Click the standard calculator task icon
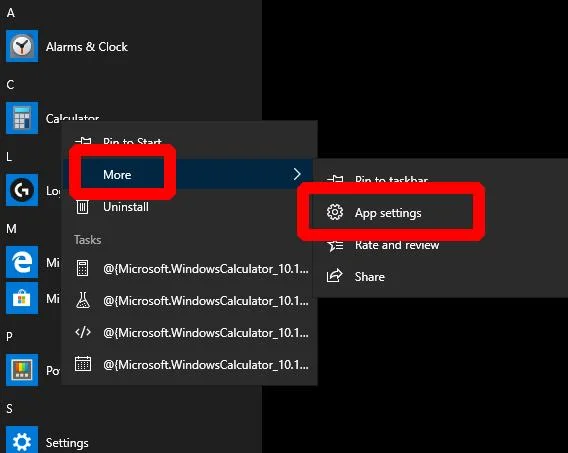 point(83,269)
